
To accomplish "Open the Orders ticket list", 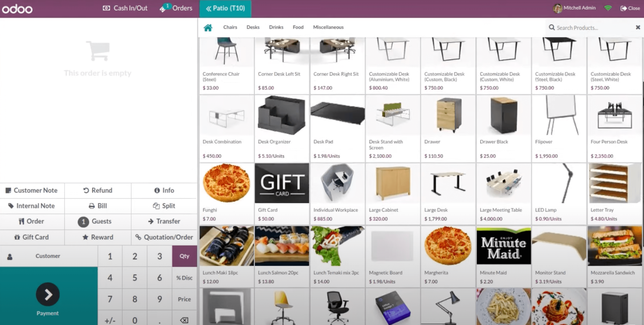I will 176,8.
